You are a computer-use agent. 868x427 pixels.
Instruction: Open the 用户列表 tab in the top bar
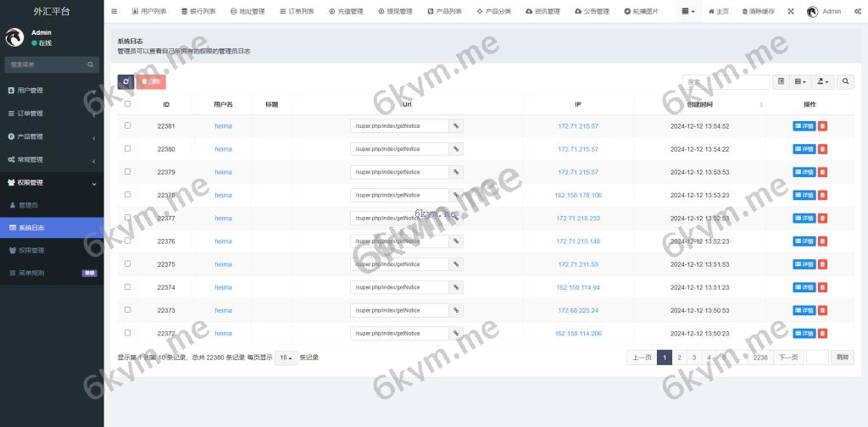coord(149,12)
